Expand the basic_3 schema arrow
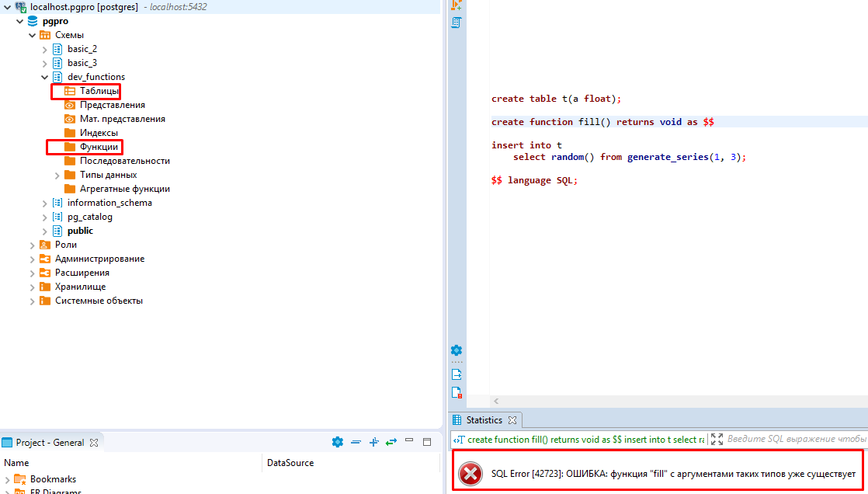 [x=45, y=63]
